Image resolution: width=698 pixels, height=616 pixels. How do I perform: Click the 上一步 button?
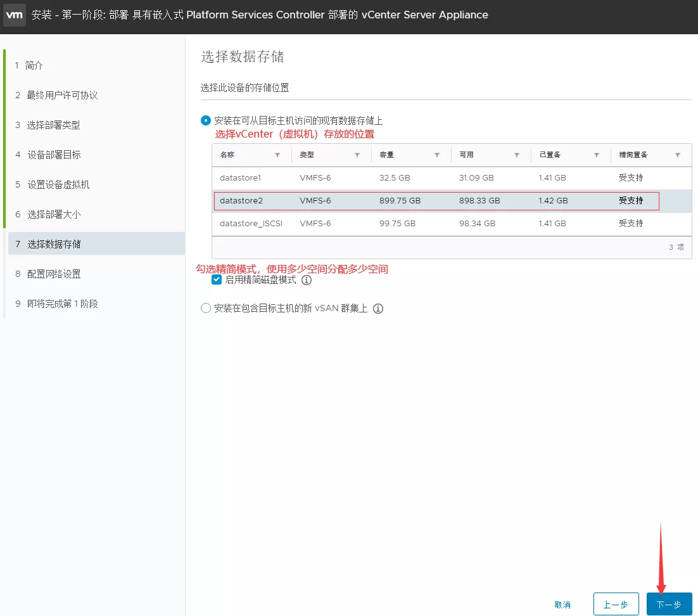pos(616,605)
